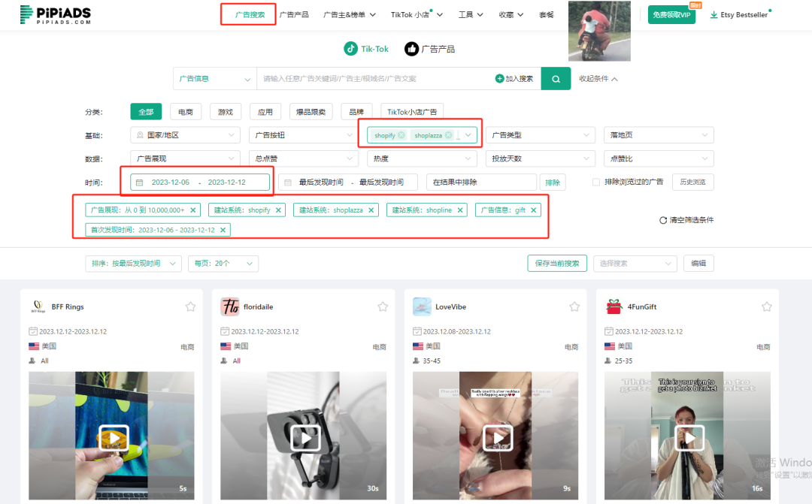Image resolution: width=812 pixels, height=504 pixels.
Task: Select the 爆品跟卖 category filter
Action: coord(311,112)
